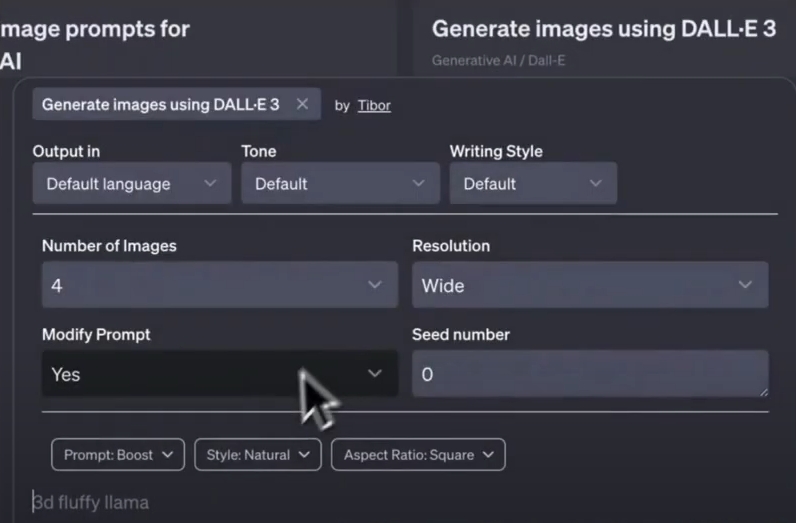Click the Generate images using DALL·E 3 chip label

pyautogui.click(x=160, y=104)
